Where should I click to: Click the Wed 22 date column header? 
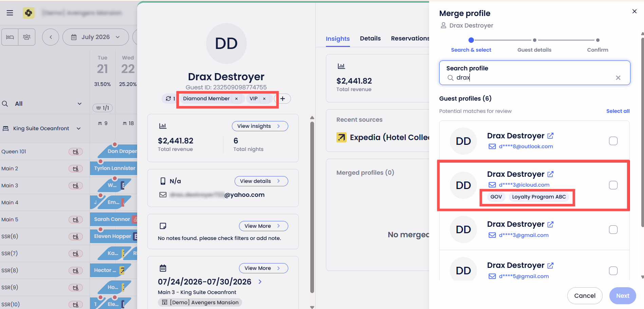[128, 65]
